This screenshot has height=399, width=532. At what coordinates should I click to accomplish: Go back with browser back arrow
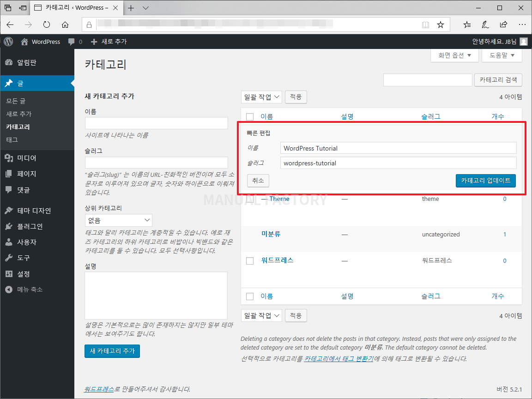10,24
